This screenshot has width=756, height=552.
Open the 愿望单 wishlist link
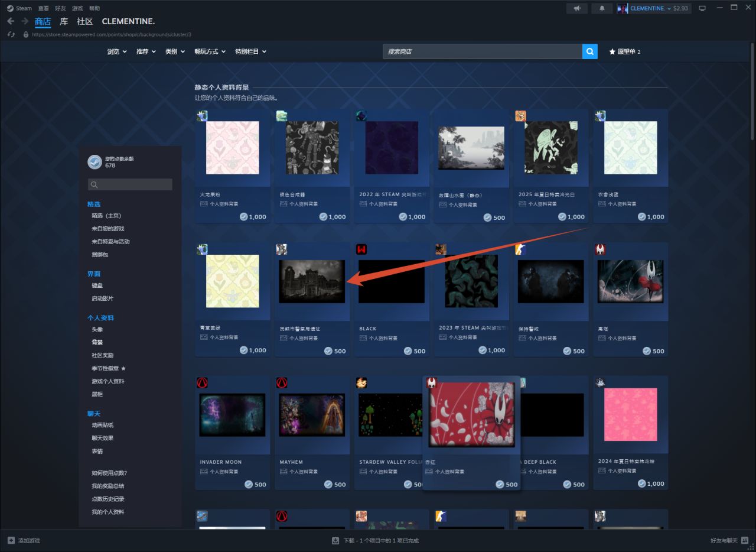pyautogui.click(x=625, y=51)
